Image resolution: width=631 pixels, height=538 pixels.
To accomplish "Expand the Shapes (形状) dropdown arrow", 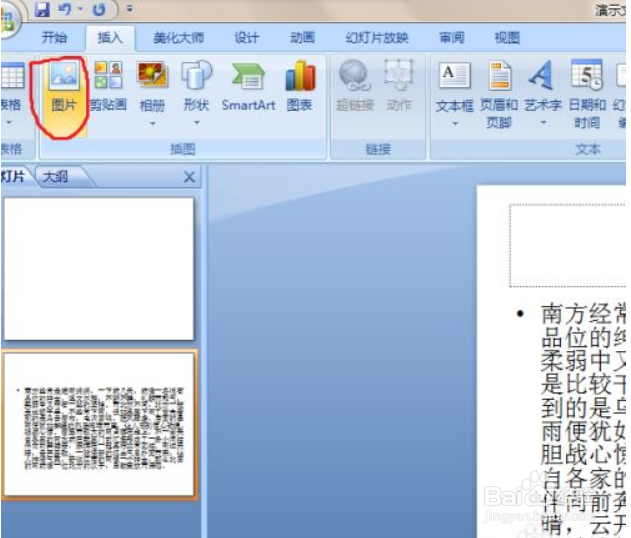I will click(196, 122).
